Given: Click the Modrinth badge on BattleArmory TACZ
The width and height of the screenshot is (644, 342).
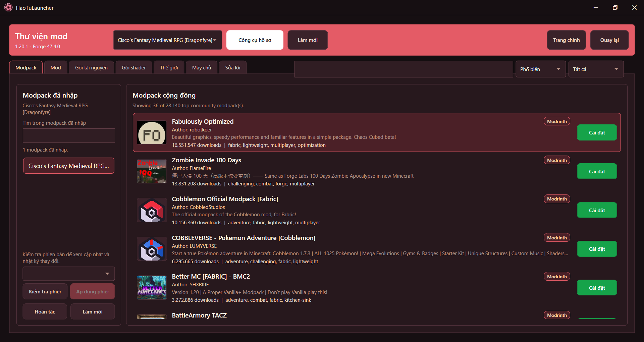Looking at the screenshot, I should pos(557,315).
